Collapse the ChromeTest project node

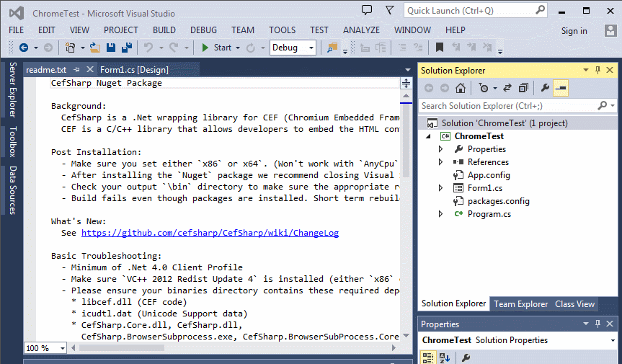[428, 136]
